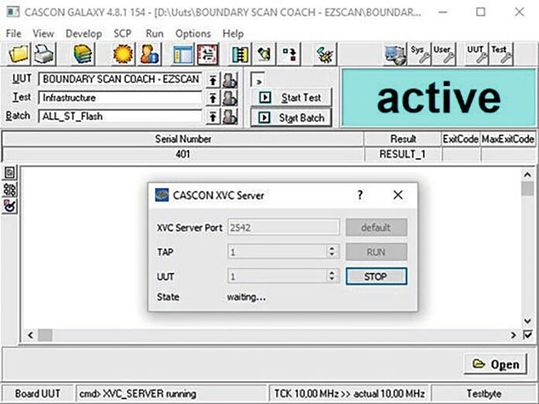Close the CASCON XVC Server dialog
Screen dimensions: 539x404
398,195
